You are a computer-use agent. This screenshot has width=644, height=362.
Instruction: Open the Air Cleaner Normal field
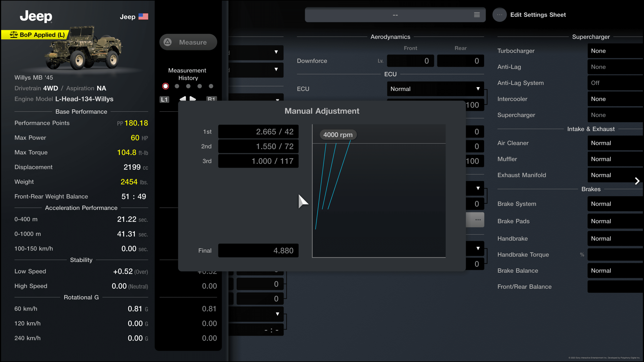tap(615, 143)
